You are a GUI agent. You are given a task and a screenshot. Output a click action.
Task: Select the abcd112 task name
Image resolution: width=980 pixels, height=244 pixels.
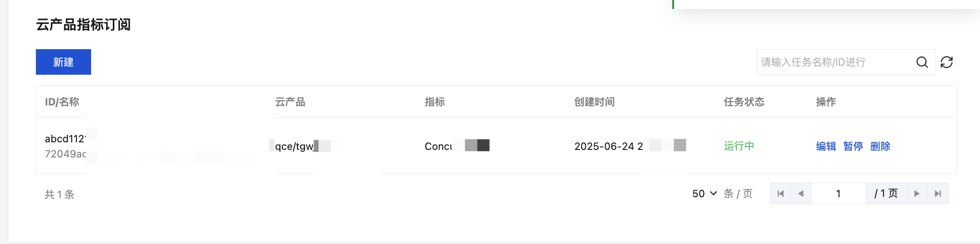[x=65, y=139]
